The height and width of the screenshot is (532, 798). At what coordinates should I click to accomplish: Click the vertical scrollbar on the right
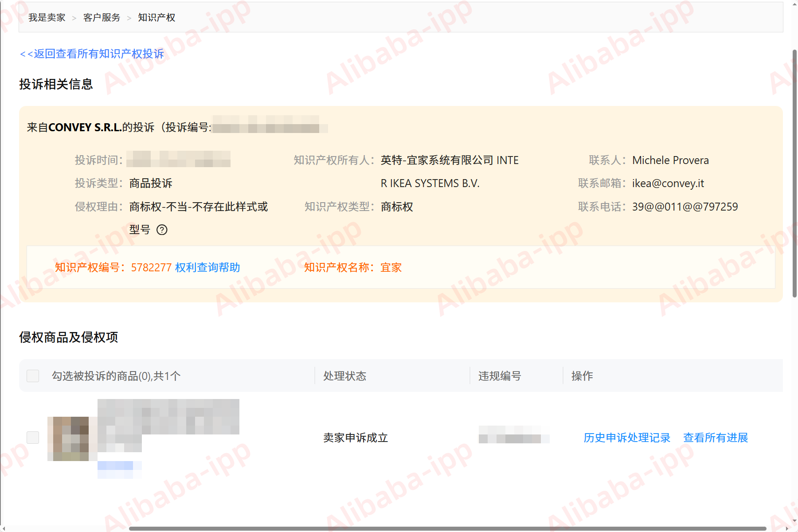click(794, 173)
